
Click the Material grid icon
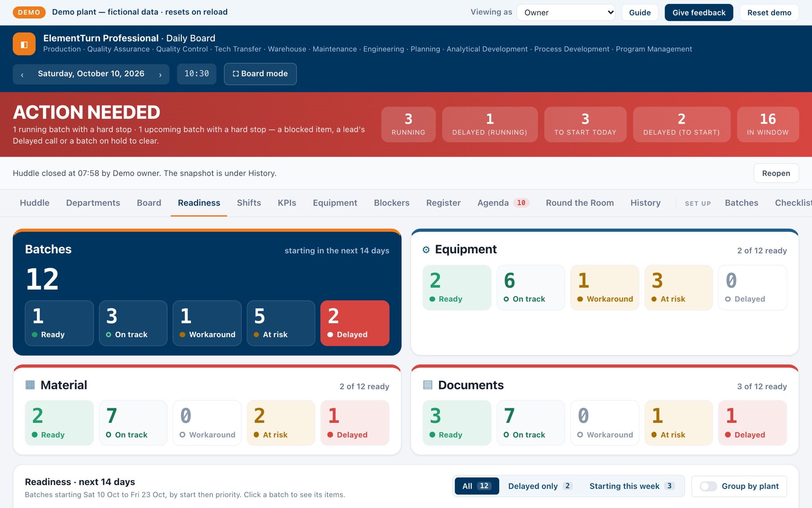click(30, 385)
